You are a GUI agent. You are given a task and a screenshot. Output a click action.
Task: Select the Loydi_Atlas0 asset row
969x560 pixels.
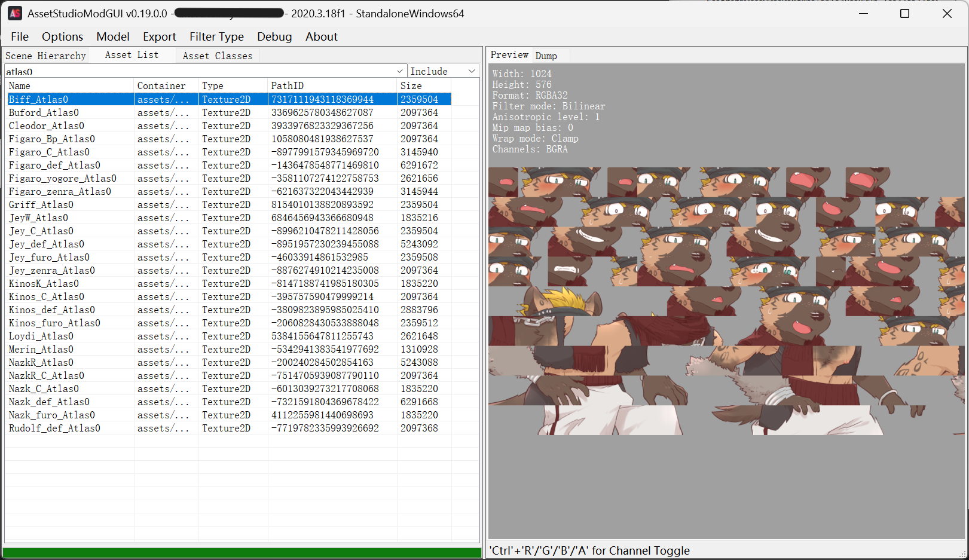pyautogui.click(x=229, y=336)
